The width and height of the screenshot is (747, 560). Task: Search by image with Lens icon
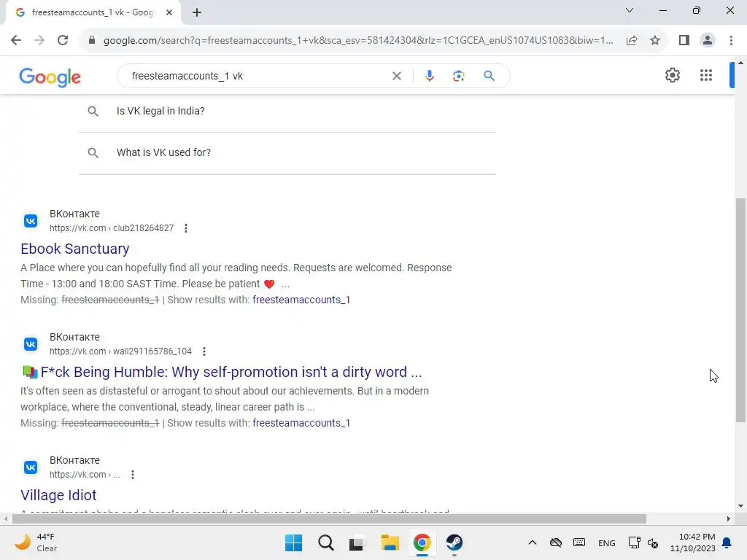(x=458, y=76)
